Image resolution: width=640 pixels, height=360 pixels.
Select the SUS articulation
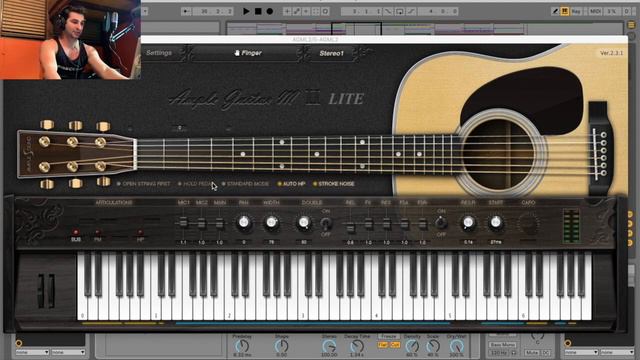tap(76, 236)
